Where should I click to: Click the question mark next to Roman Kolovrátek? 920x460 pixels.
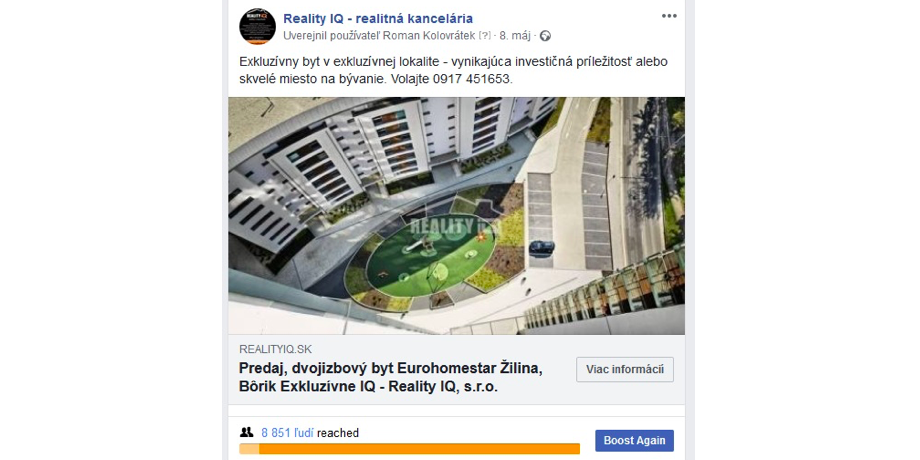(x=484, y=36)
